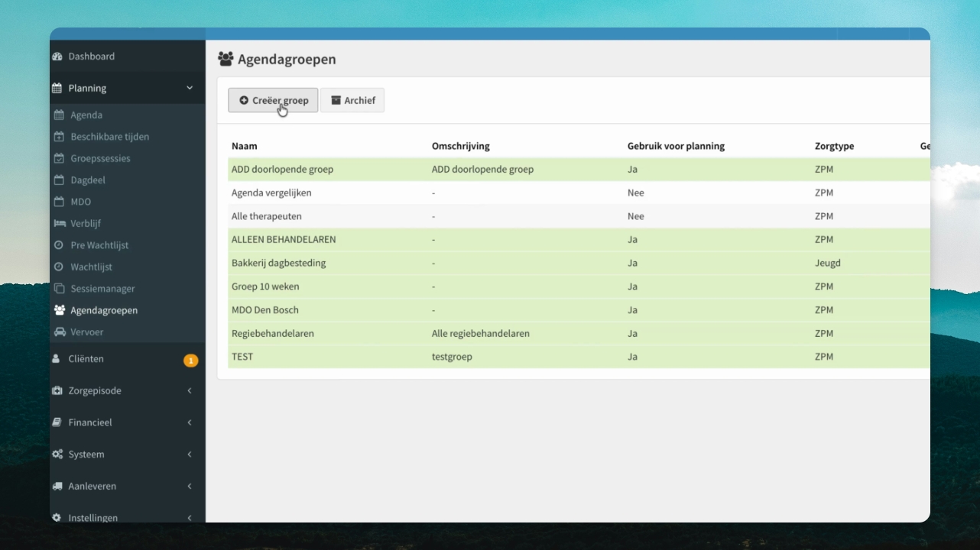Select the TEST group row

[x=579, y=357]
